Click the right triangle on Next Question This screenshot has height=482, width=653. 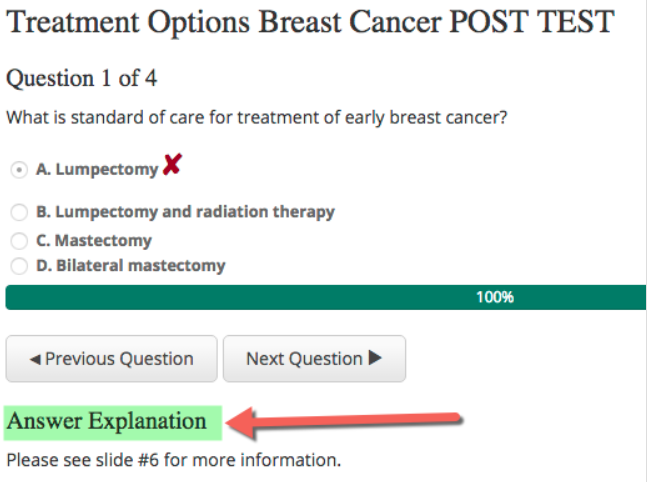376,358
